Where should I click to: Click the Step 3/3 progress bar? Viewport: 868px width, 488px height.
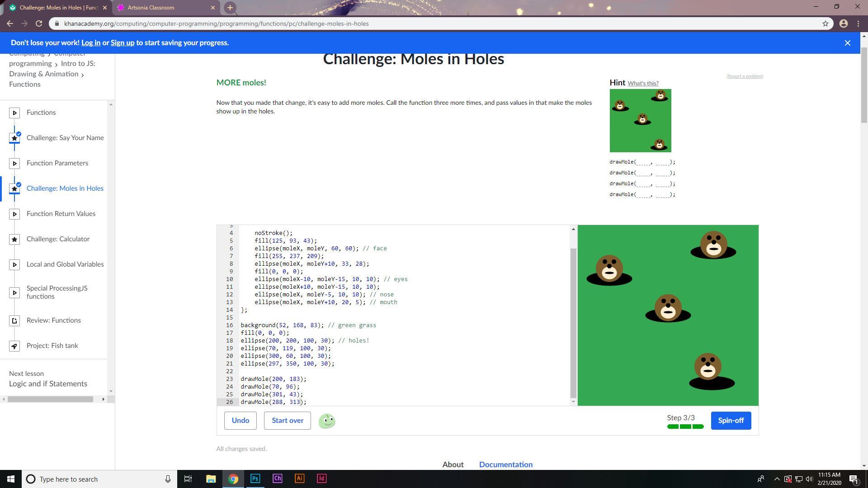685,427
